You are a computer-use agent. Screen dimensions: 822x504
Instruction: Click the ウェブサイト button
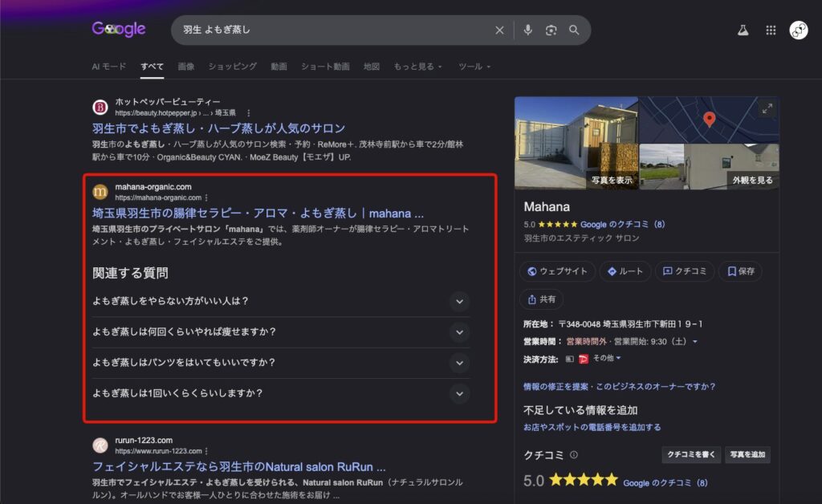point(557,271)
